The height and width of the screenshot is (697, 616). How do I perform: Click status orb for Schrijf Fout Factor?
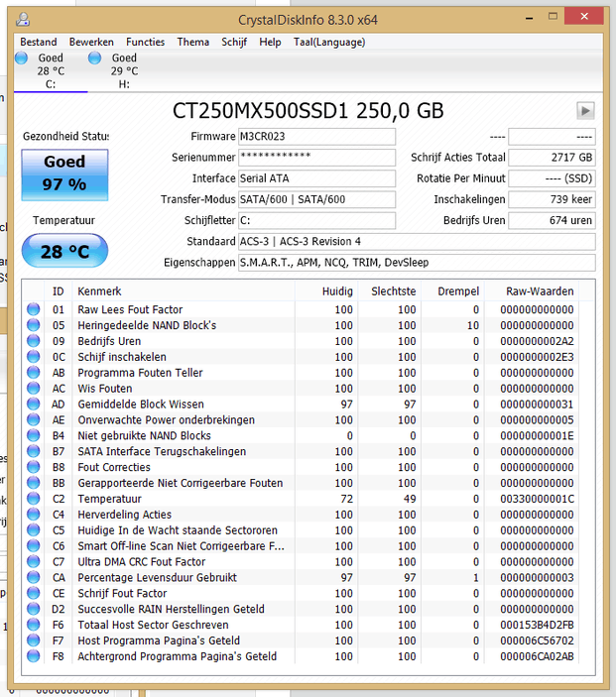pos(34,593)
